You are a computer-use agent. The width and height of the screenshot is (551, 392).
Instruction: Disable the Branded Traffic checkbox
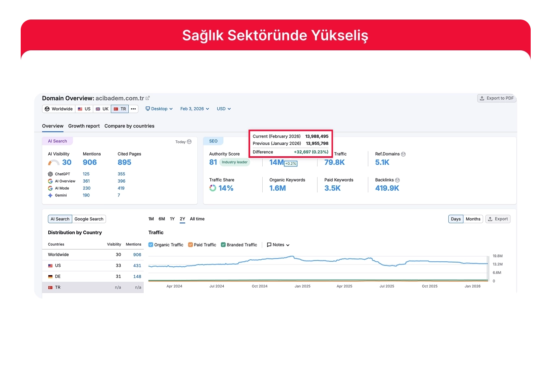[223, 245]
